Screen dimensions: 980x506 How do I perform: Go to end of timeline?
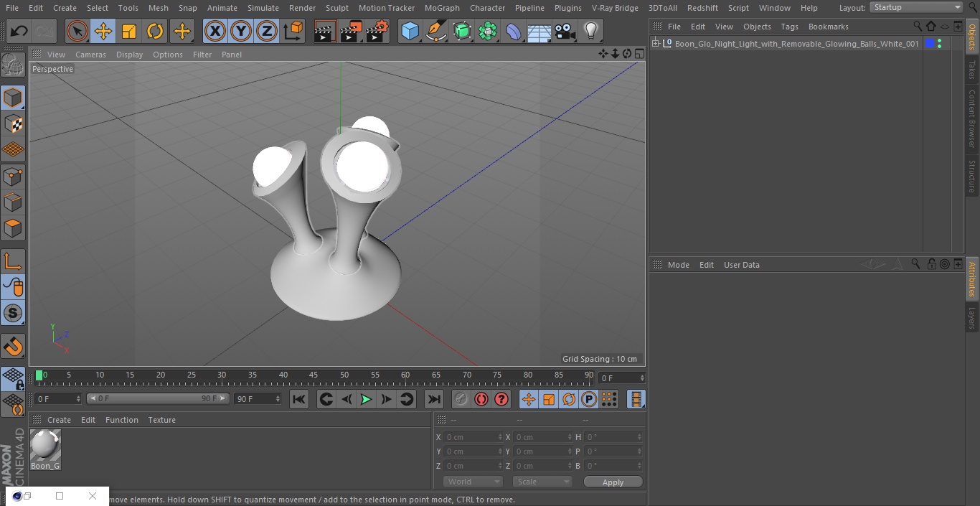pyautogui.click(x=434, y=399)
